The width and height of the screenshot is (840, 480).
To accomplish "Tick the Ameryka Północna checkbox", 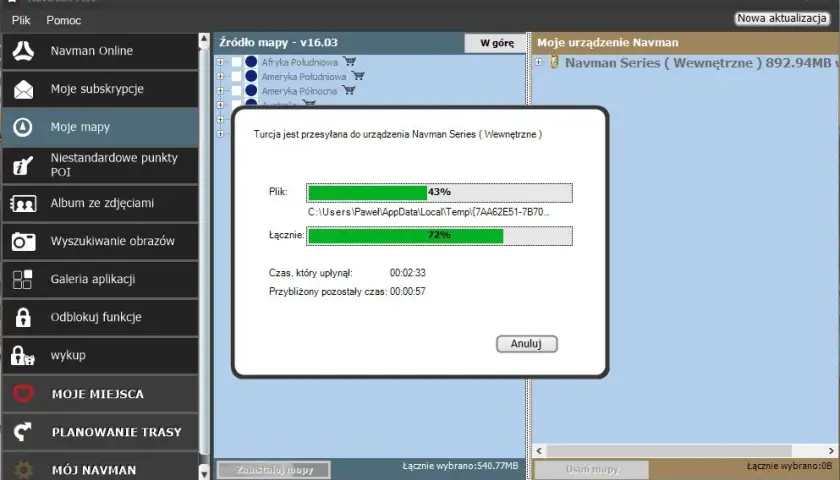I will click(x=236, y=91).
